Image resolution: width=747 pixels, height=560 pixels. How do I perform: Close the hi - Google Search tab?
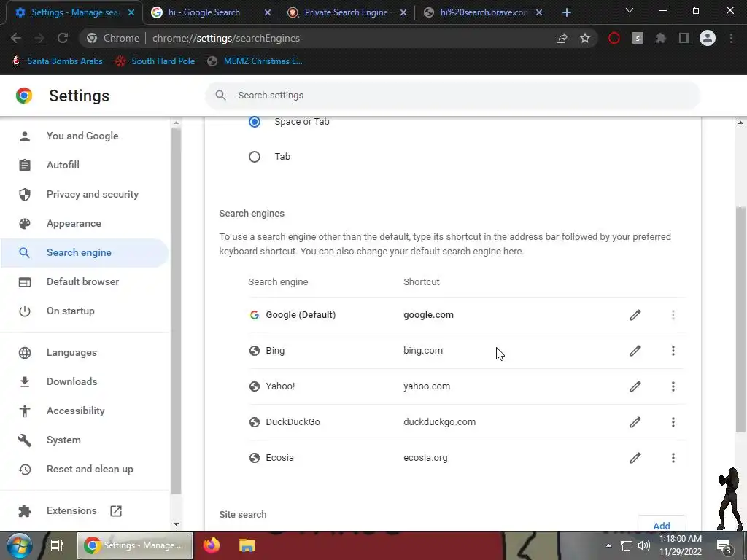[x=267, y=13]
